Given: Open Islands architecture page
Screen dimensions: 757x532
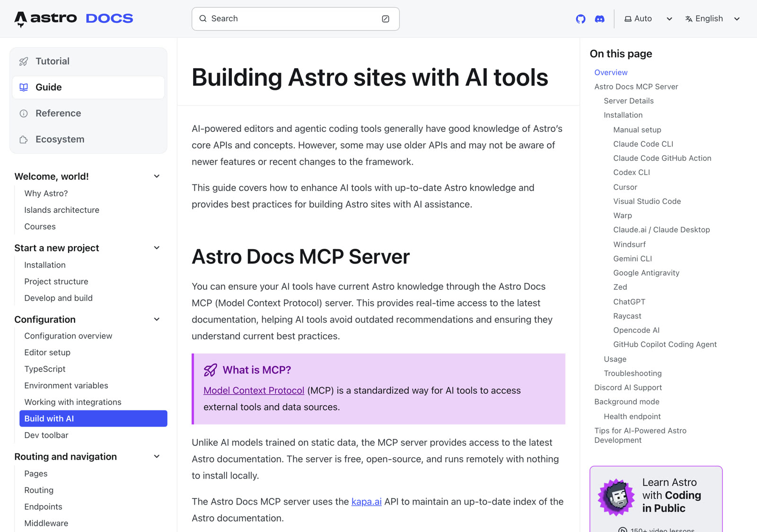Looking at the screenshot, I should 62,210.
